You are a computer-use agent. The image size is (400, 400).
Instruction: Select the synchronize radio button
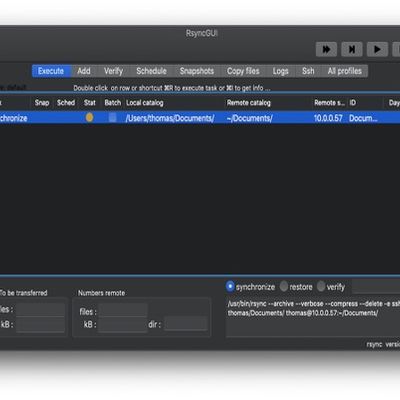[230, 287]
